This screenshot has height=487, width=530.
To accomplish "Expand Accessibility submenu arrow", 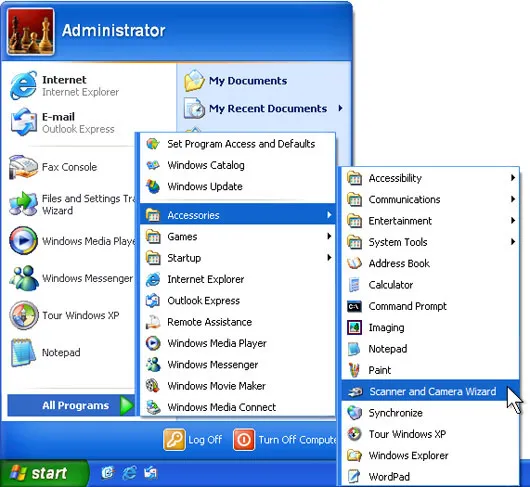I will tap(513, 177).
